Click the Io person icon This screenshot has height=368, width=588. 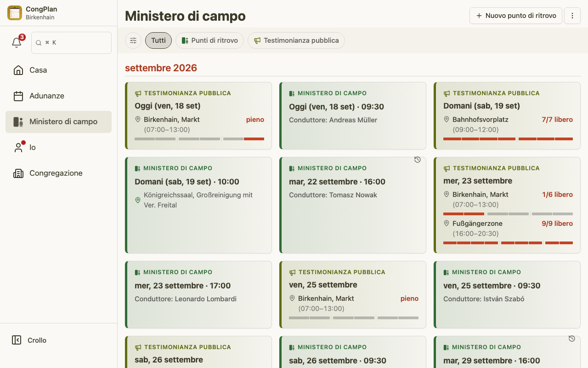coord(18,148)
